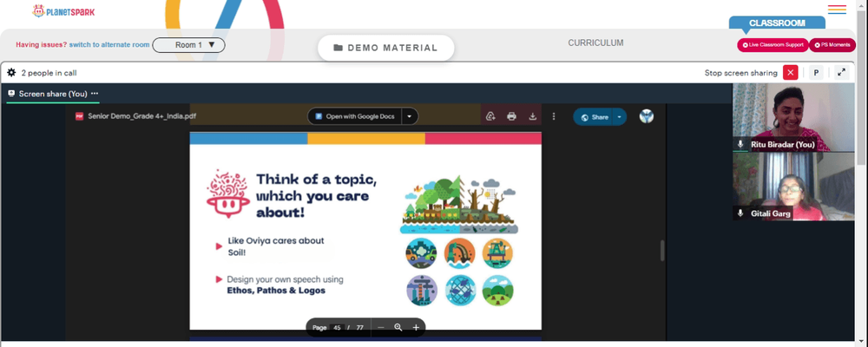Reset zoom using the magnifier icon
The width and height of the screenshot is (868, 347).
click(398, 328)
